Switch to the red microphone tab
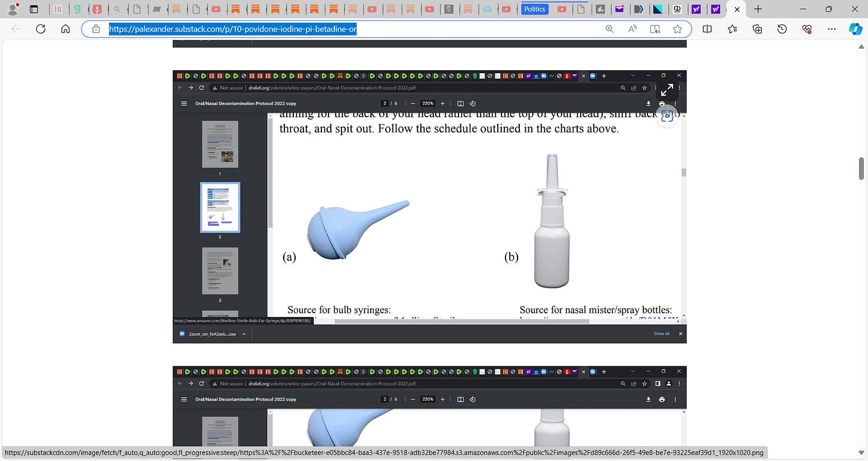Screen dimensions: 868x461 (x=97, y=9)
